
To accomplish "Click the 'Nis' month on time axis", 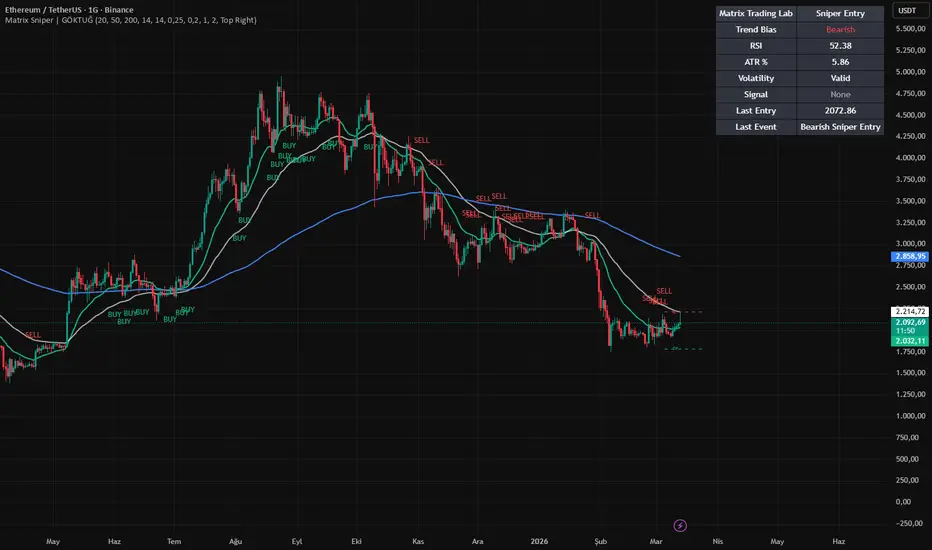I will click(x=717, y=541).
